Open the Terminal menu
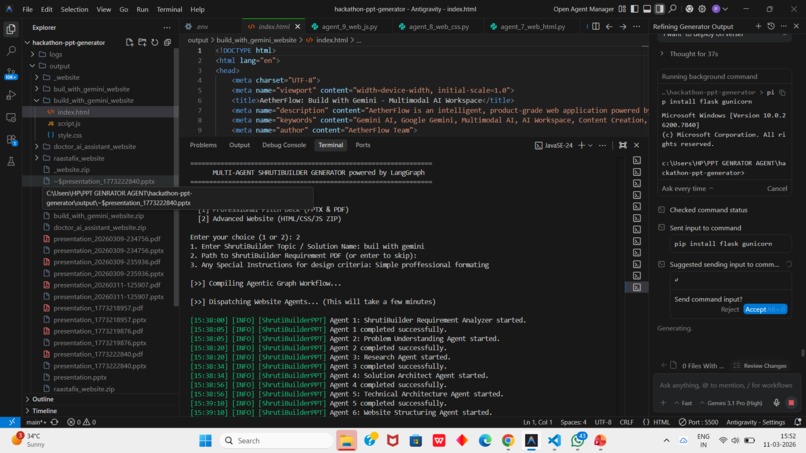Viewport: 806px width, 453px height. coord(169,9)
